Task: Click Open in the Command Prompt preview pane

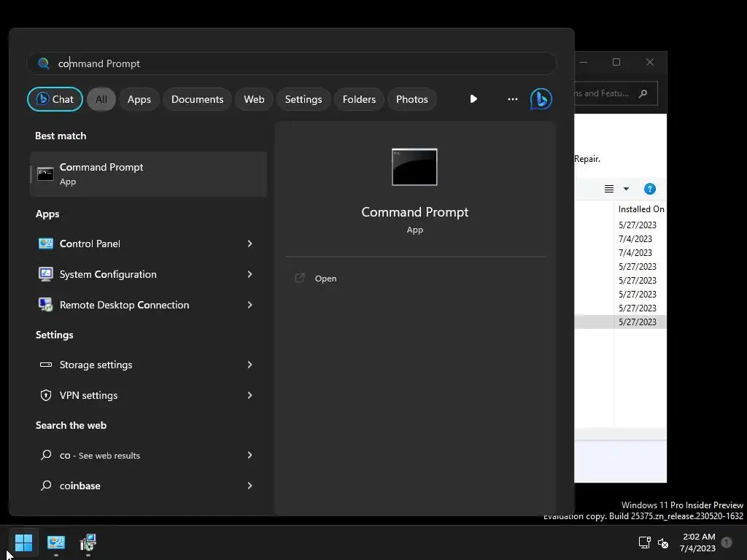Action: pos(325,279)
